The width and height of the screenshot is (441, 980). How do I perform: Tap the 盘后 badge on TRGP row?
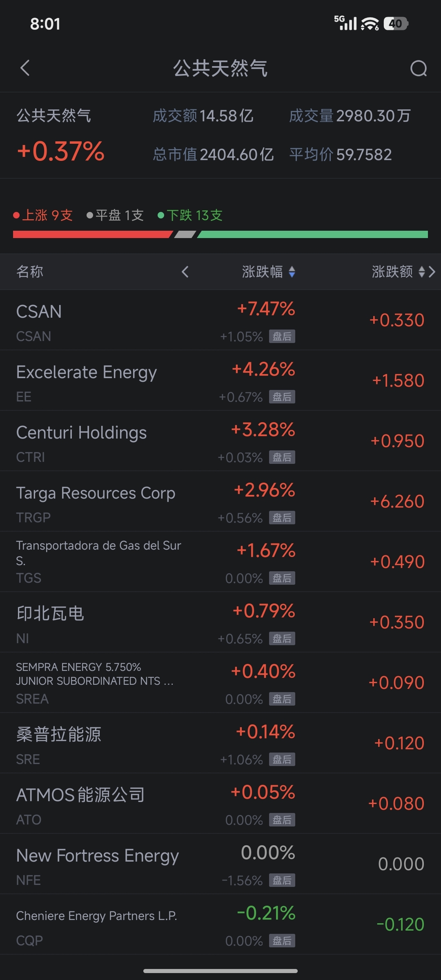coord(282,518)
